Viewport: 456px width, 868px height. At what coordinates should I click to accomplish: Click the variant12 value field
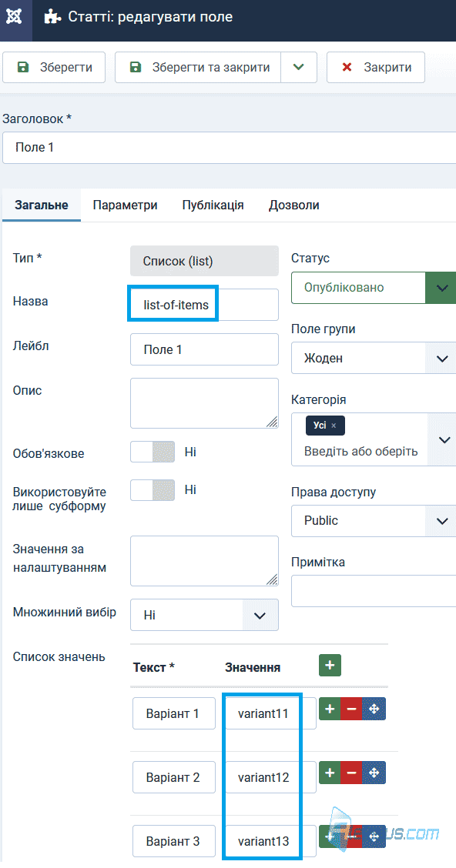point(270,777)
